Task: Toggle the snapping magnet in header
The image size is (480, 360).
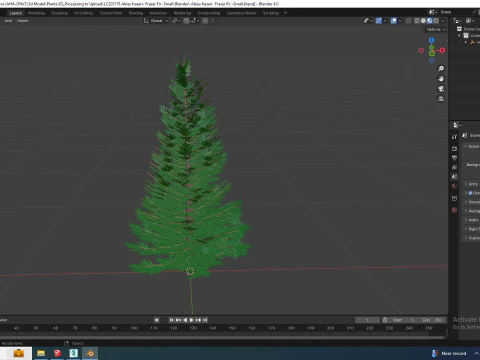Action: click(x=186, y=21)
